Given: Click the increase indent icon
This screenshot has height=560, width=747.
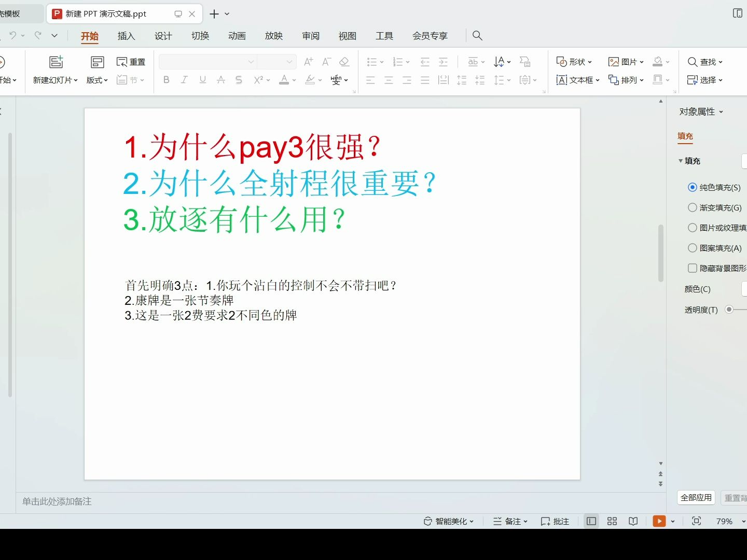Looking at the screenshot, I should [443, 62].
